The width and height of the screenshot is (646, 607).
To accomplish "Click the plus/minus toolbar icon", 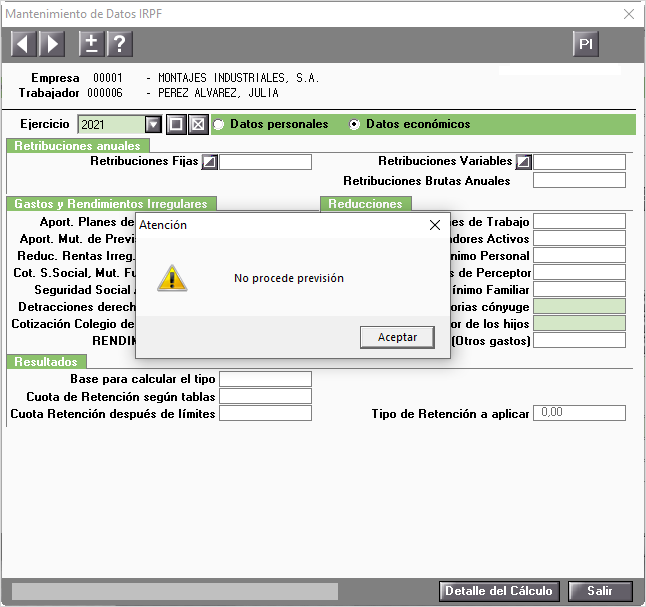I will tap(91, 44).
